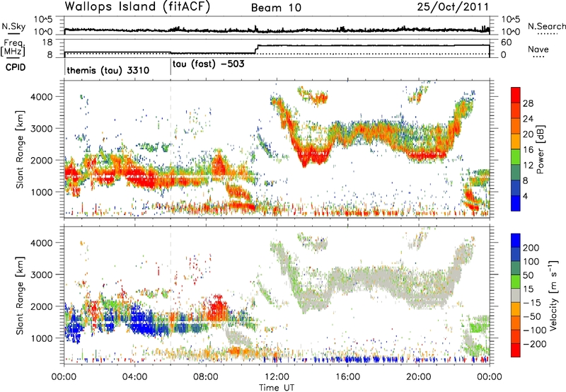
Task: Click the '1000' tick of the velocity plot
Action: click(42, 338)
